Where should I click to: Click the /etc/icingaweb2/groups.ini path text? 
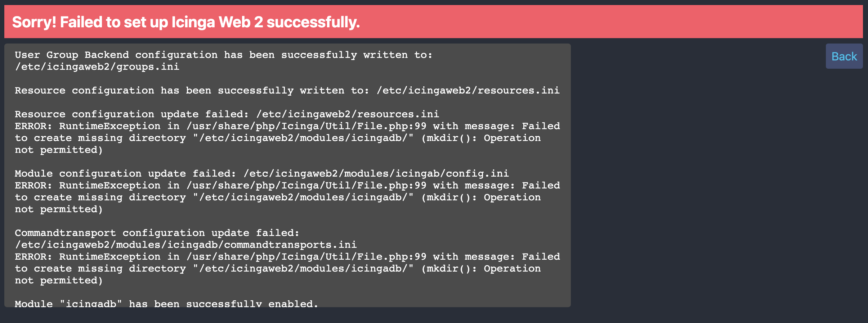click(x=97, y=67)
